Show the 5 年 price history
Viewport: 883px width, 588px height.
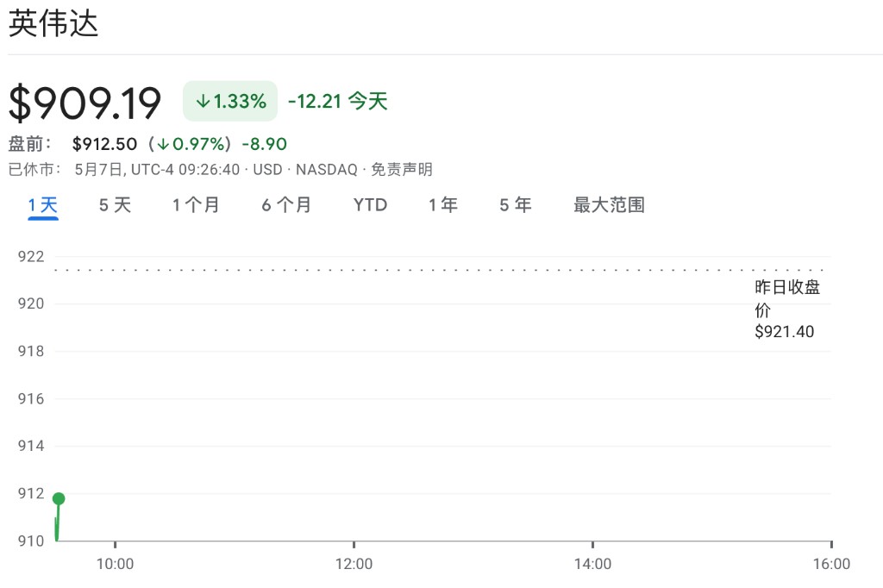(515, 205)
